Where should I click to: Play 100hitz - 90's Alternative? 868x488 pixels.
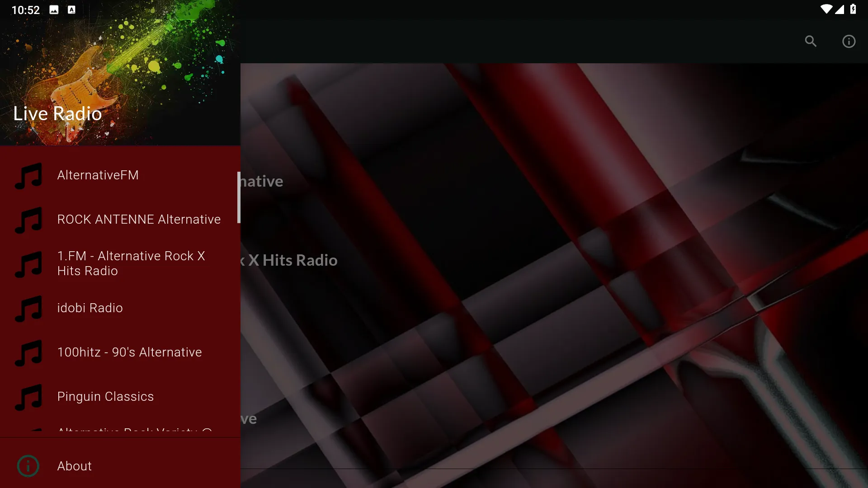pos(120,352)
